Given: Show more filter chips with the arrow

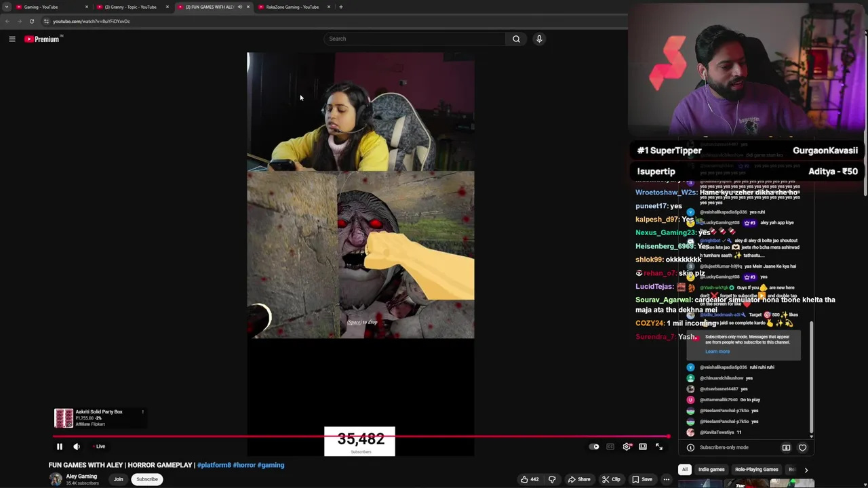Looking at the screenshot, I should (x=806, y=470).
